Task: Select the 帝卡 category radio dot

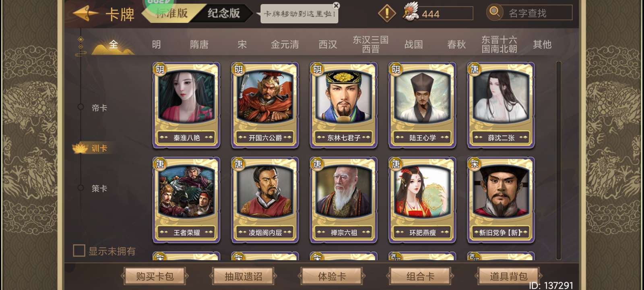Action: (x=80, y=107)
